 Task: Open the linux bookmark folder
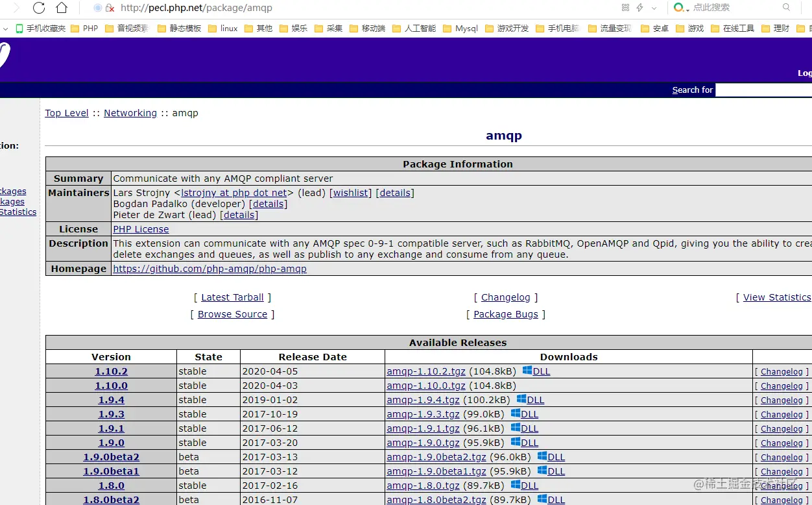pos(223,29)
